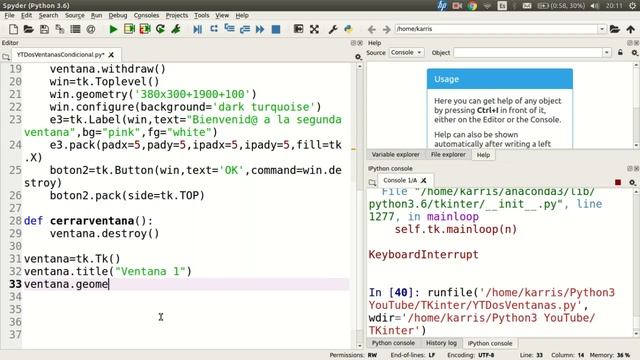Go to the parent directory up arrow
The image size is (640, 360).
click(x=631, y=29)
